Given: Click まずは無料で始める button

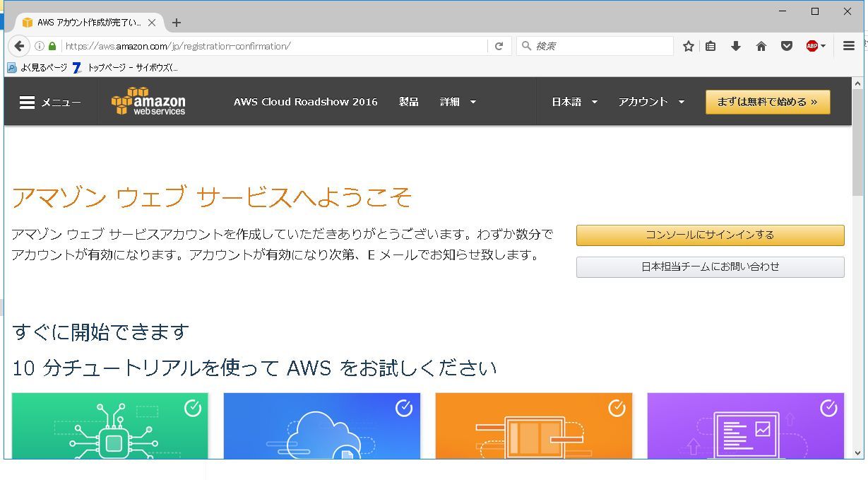Looking at the screenshot, I should click(768, 102).
